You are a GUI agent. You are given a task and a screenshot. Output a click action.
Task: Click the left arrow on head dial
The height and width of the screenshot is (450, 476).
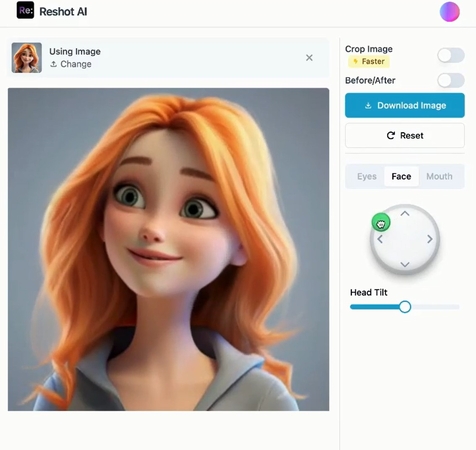380,239
